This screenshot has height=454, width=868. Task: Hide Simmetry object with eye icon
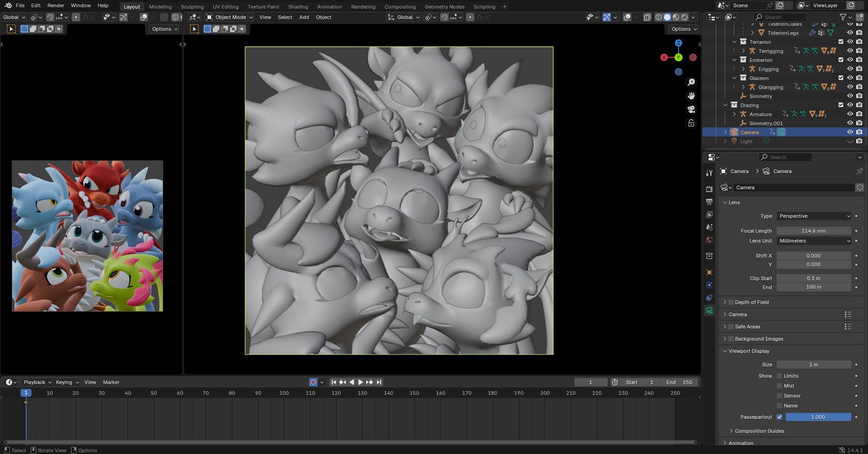pyautogui.click(x=850, y=96)
